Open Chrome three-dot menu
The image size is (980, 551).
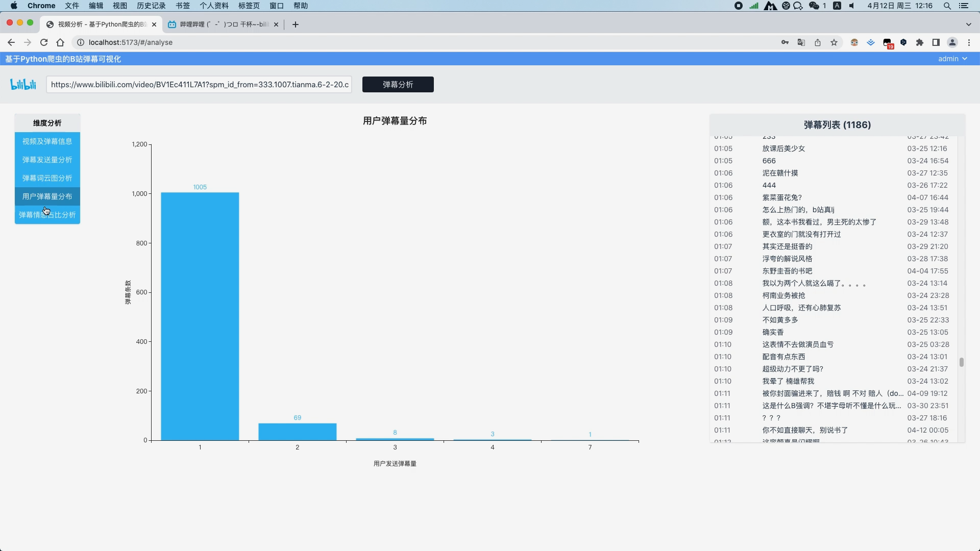click(969, 42)
